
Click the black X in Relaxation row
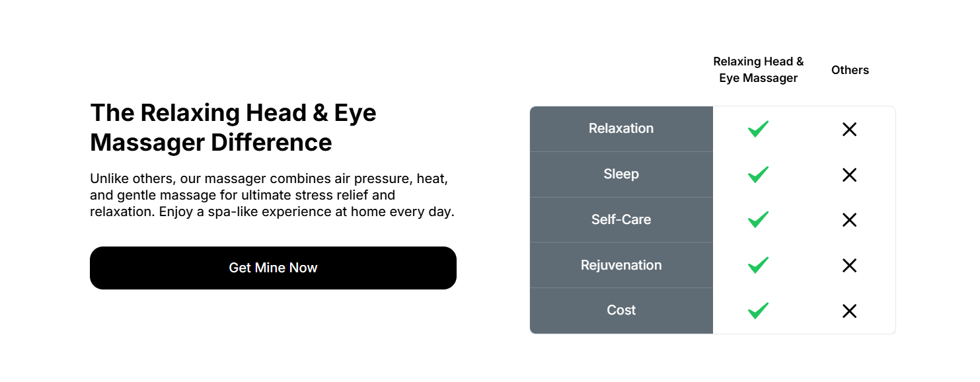point(849,130)
